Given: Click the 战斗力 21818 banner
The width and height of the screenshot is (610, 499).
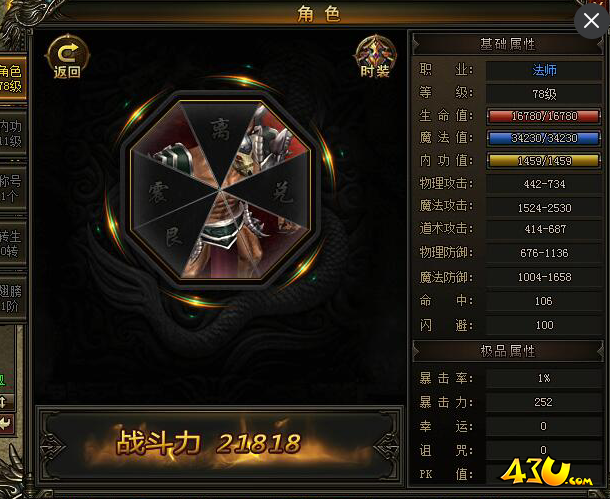Looking at the screenshot, I should 220,446.
